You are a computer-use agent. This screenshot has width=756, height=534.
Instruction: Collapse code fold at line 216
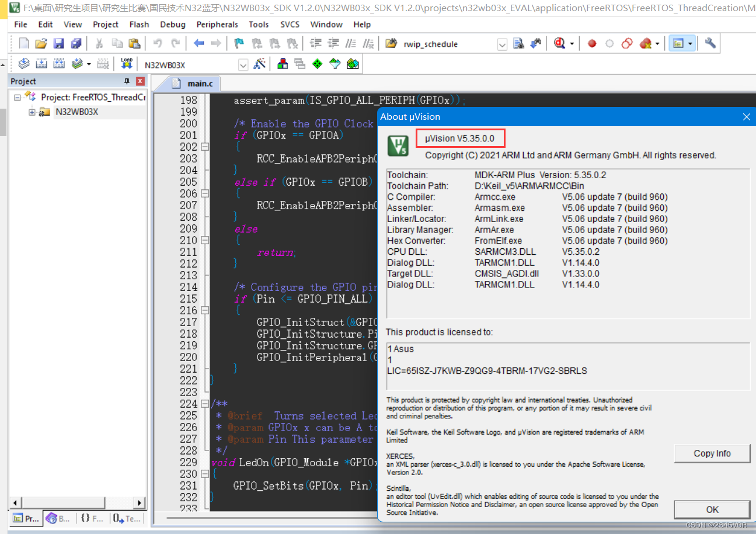[x=205, y=310]
